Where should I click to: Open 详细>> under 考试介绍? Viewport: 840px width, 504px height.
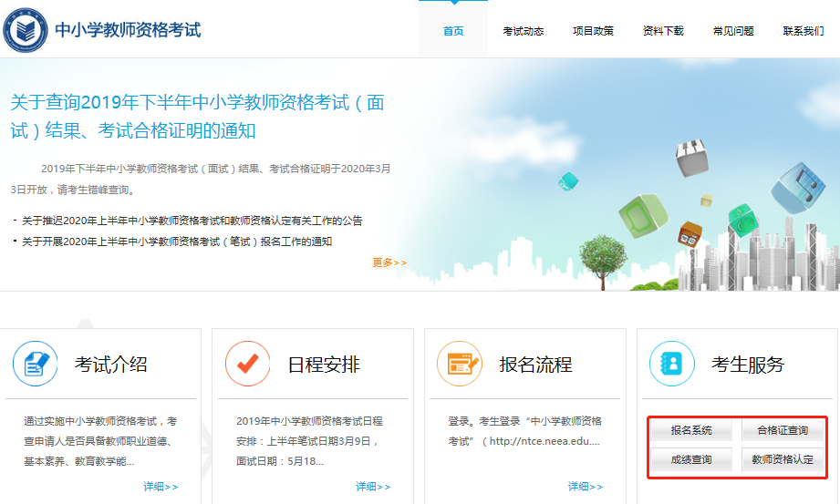161,487
